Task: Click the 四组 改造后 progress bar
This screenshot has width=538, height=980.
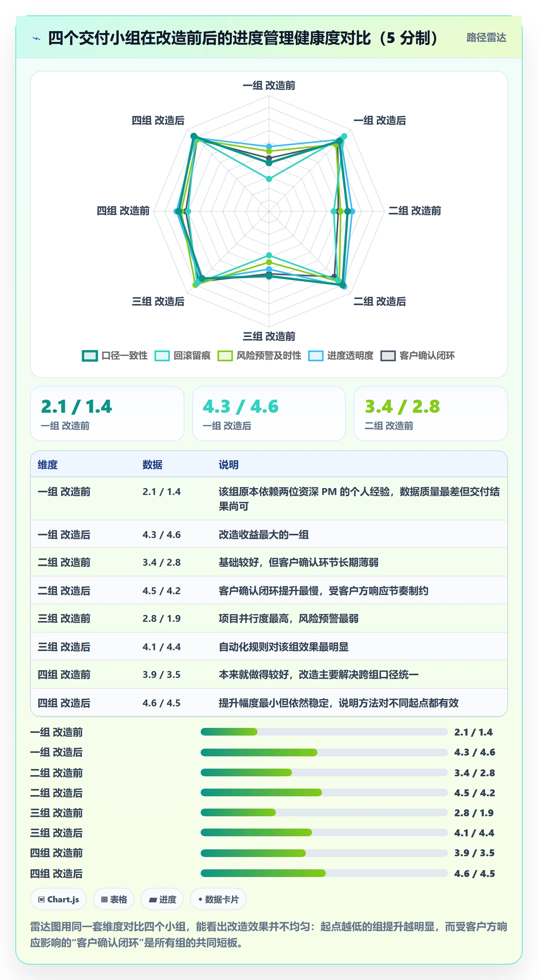Action: coord(324,873)
